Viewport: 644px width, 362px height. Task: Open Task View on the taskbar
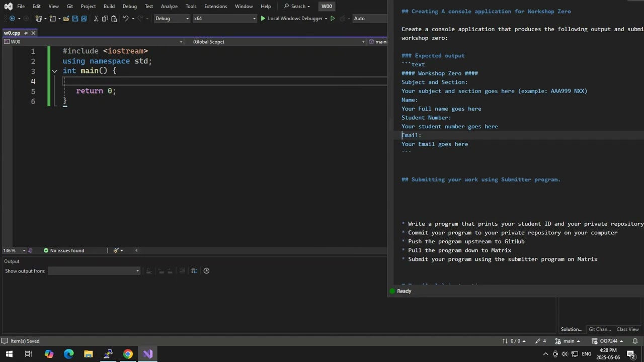(x=29, y=354)
